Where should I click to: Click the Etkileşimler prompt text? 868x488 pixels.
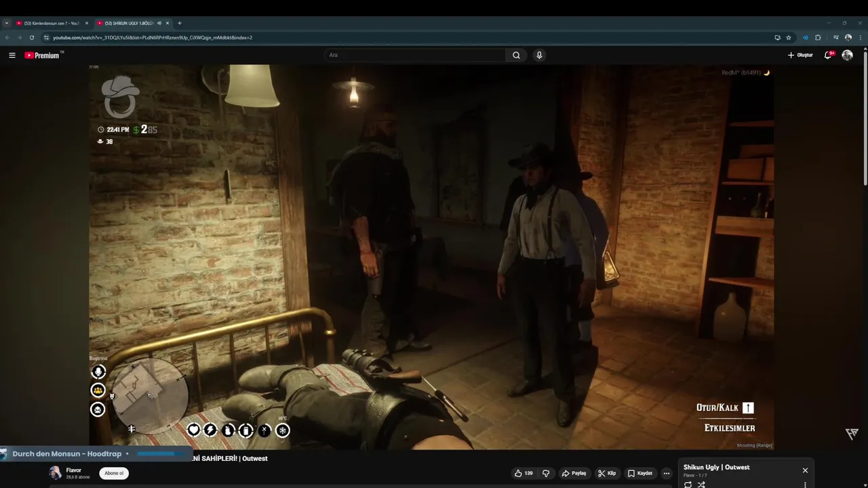click(730, 428)
